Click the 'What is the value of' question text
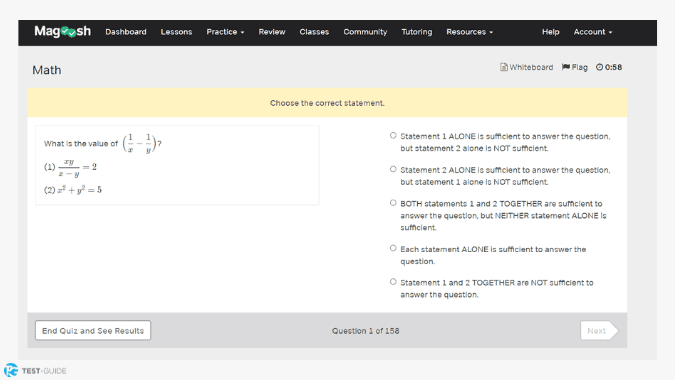The width and height of the screenshot is (675, 380). click(x=81, y=144)
